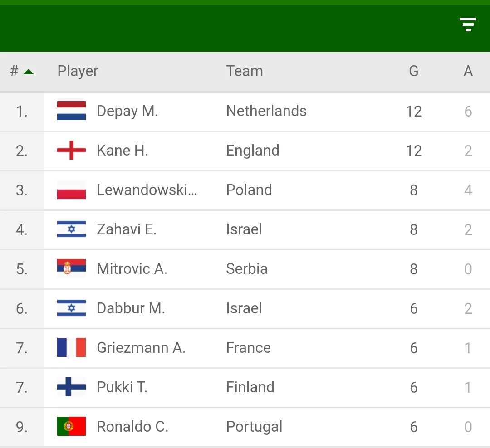
Task: Sort table by the A assists column
Action: pos(468,71)
